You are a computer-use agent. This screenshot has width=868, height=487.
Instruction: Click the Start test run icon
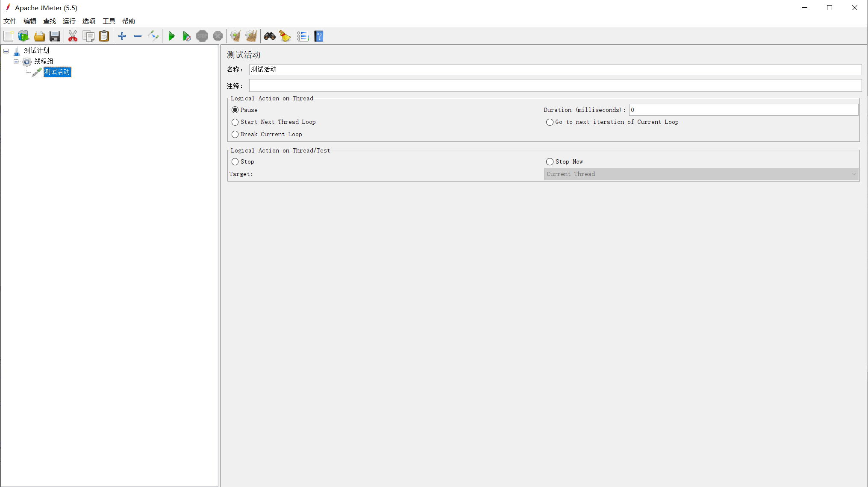click(x=171, y=36)
